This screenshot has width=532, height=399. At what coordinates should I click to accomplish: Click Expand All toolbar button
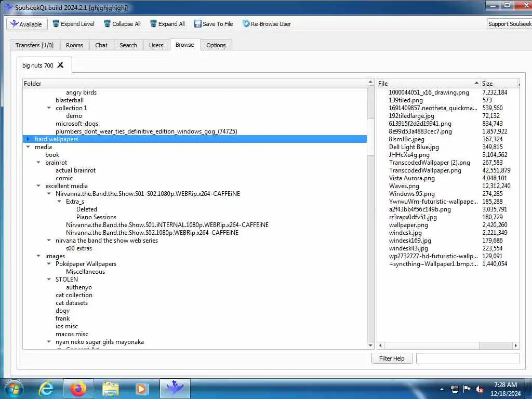tap(168, 24)
